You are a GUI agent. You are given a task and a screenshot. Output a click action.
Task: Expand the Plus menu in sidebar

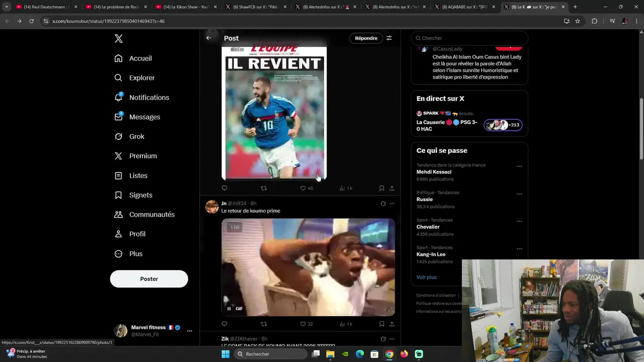tap(128, 254)
